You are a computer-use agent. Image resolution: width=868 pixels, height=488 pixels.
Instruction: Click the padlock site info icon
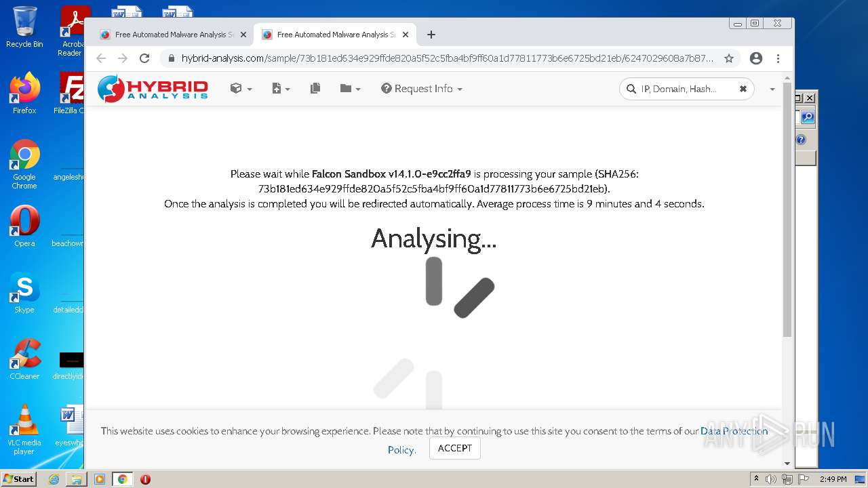click(171, 58)
